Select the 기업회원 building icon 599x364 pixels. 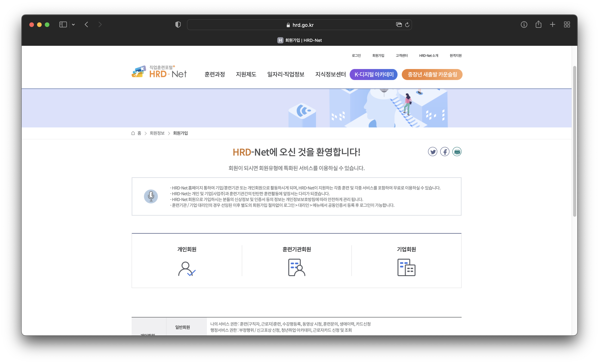(406, 267)
